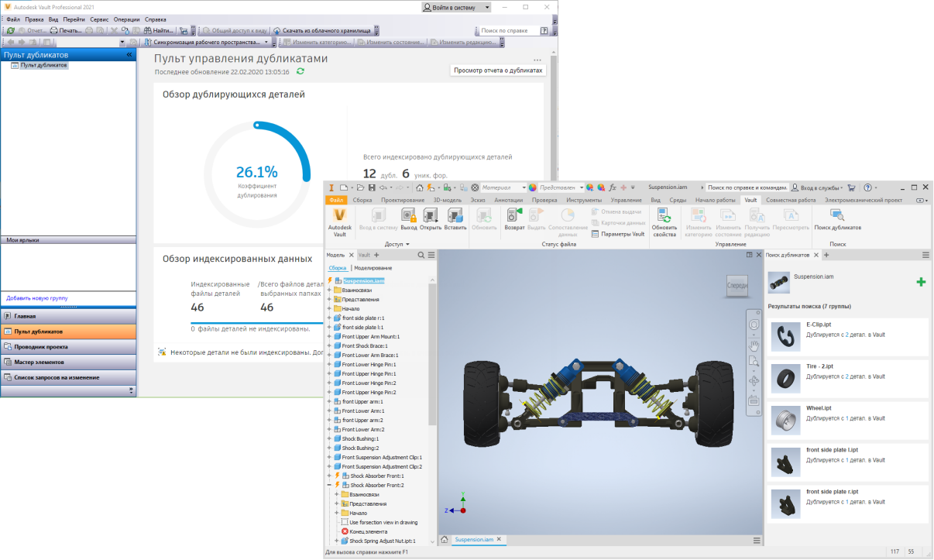Image resolution: width=934 pixels, height=560 pixels.
Task: Click the shopping cart icon in Inventor title bar
Action: (852, 187)
